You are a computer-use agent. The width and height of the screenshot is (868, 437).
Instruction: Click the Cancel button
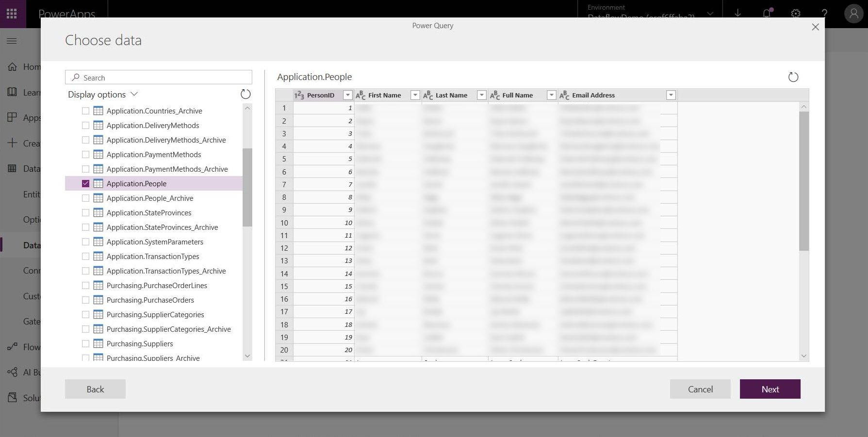700,389
